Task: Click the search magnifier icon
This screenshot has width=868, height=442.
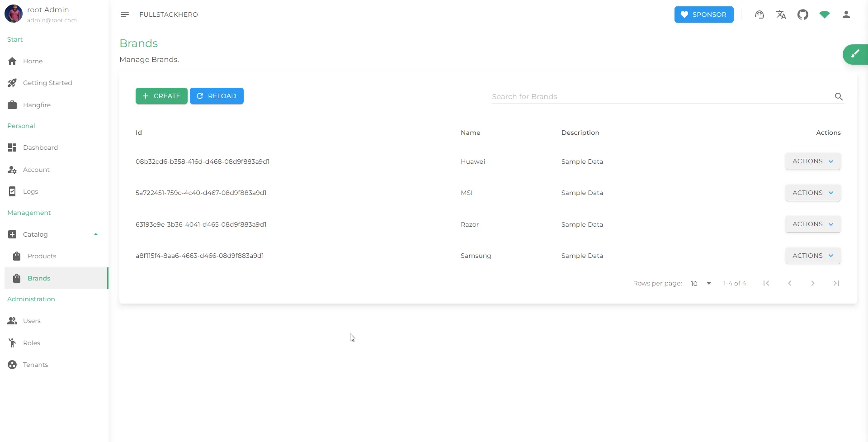Action: pyautogui.click(x=839, y=96)
